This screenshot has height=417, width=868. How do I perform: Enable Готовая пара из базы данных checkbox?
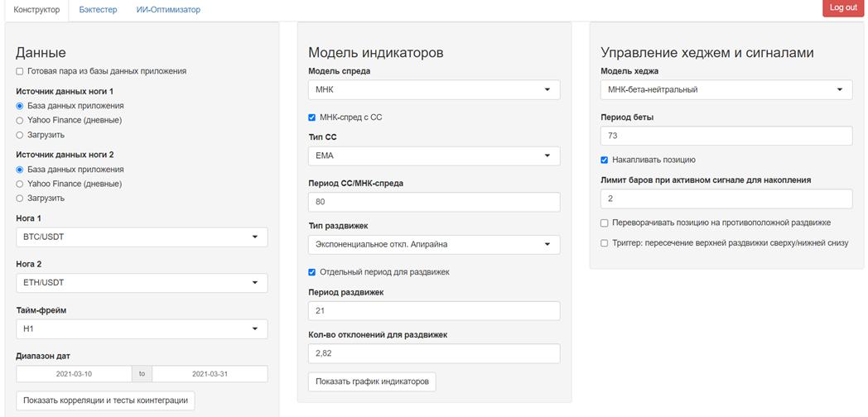pos(20,71)
